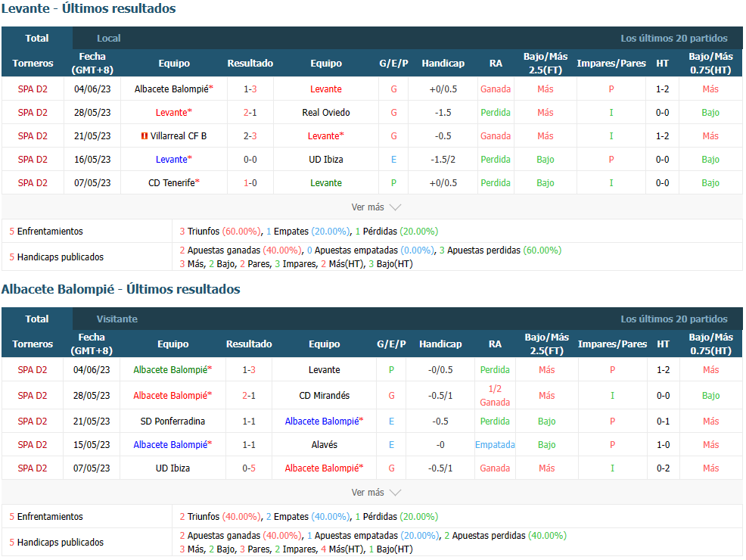The height and width of the screenshot is (560, 746).
Task: Click the '5 Handicaps publicados' label under the Albacete table
Action: pyautogui.click(x=56, y=542)
